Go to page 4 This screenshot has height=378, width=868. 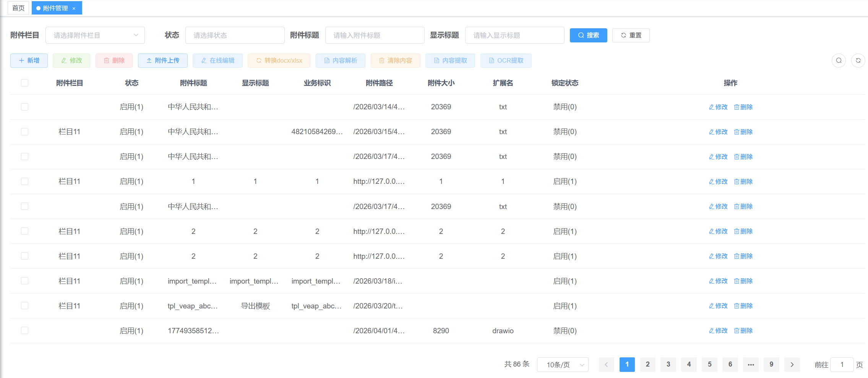point(689,365)
